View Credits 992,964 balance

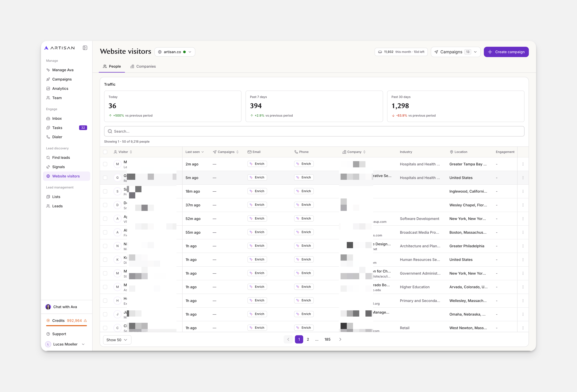pyautogui.click(x=66, y=321)
